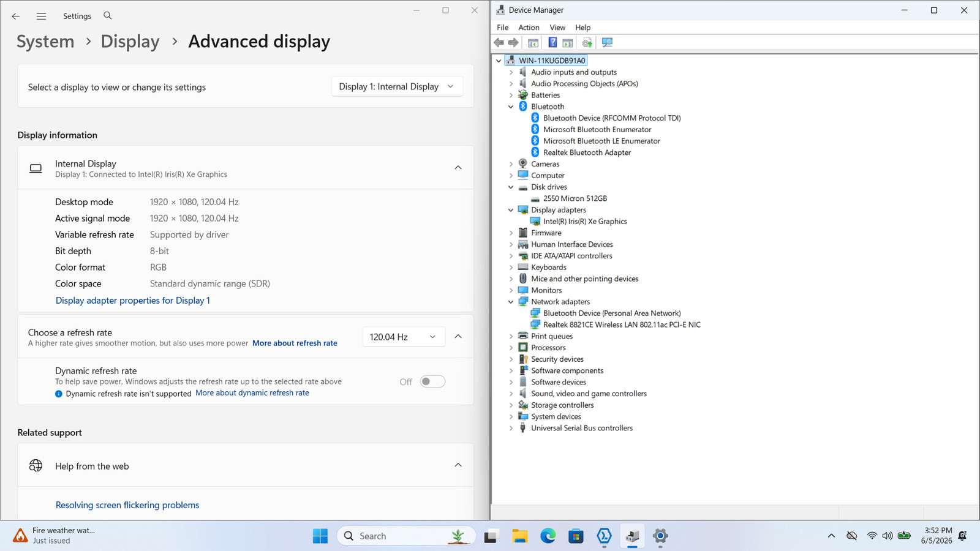Viewport: 980px width, 551px height.
Task: Open Action menu in Device Manager
Action: (529, 28)
